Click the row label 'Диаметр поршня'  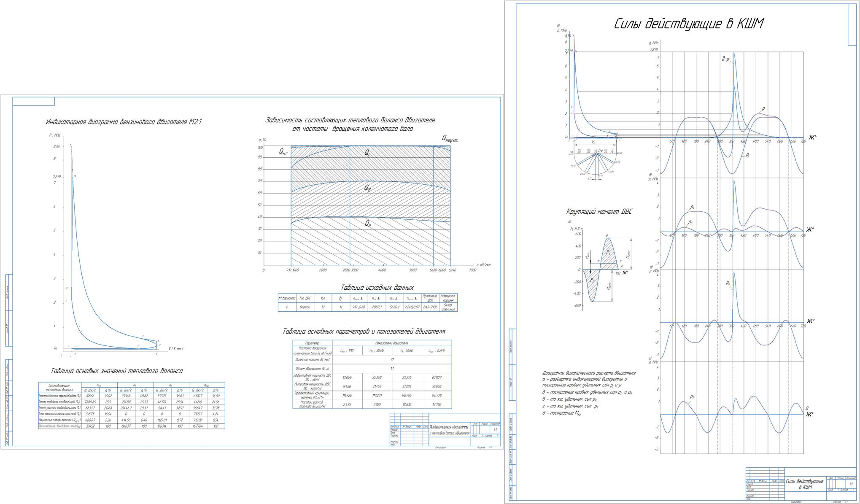(313, 360)
